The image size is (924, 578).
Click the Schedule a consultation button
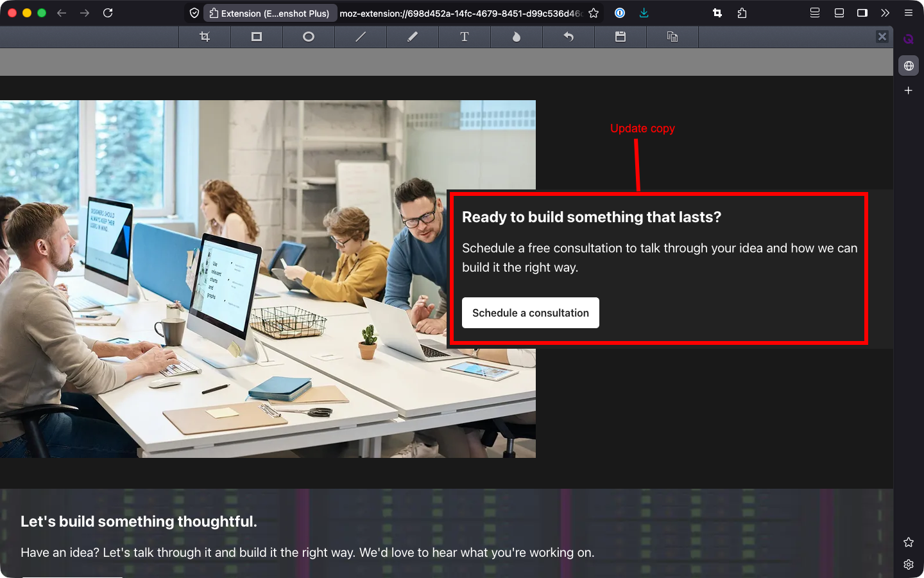click(531, 313)
